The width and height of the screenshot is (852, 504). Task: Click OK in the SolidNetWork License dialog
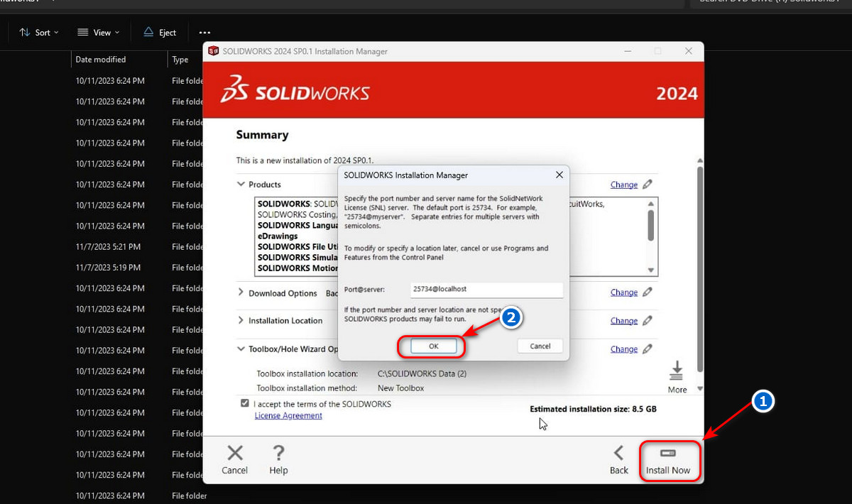(433, 346)
